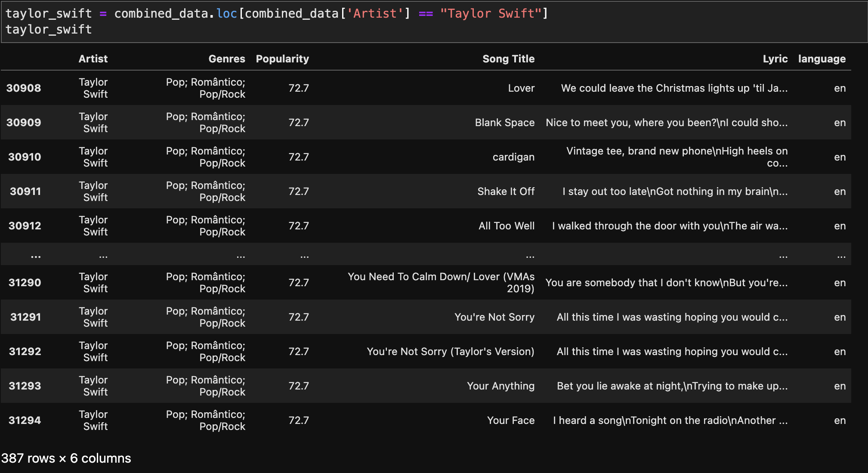
Task: Click the 'Taylor Swift' string in code
Action: coord(491,13)
